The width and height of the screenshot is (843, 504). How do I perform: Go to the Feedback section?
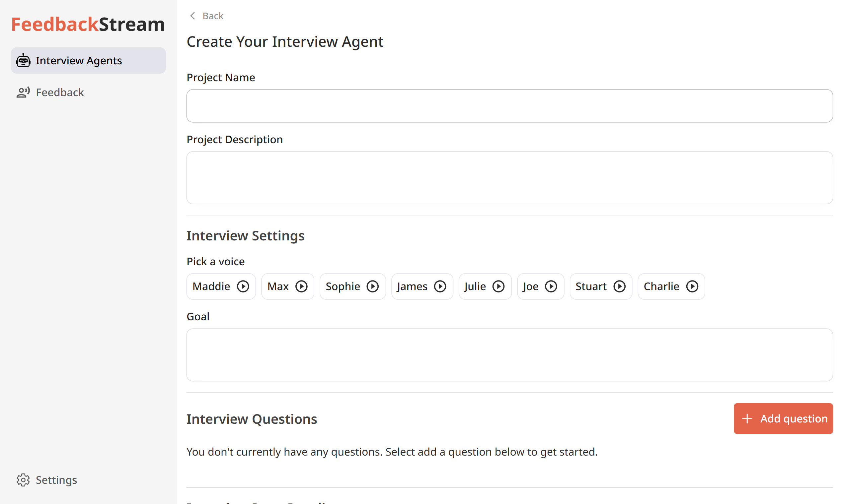(60, 93)
